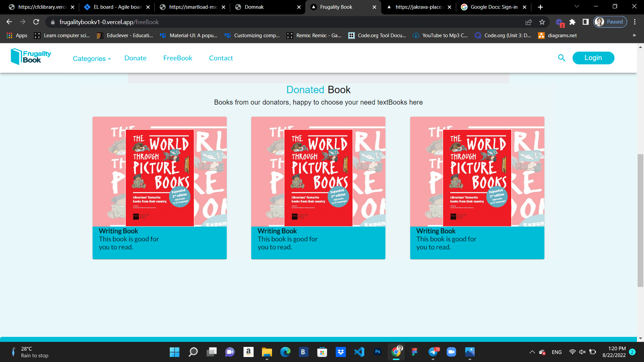Open Zoom from taskbar
644x362 pixels.
[451, 352]
